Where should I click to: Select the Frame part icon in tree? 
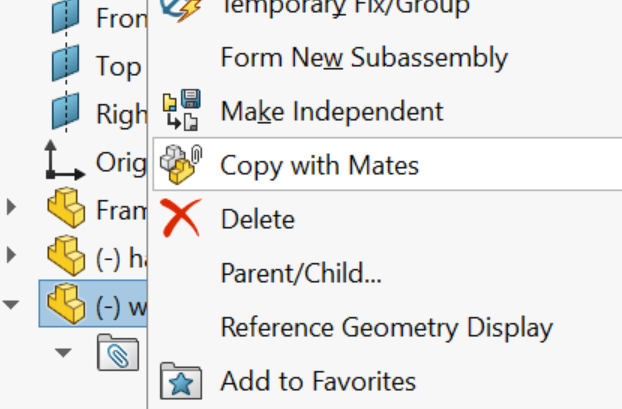click(66, 207)
